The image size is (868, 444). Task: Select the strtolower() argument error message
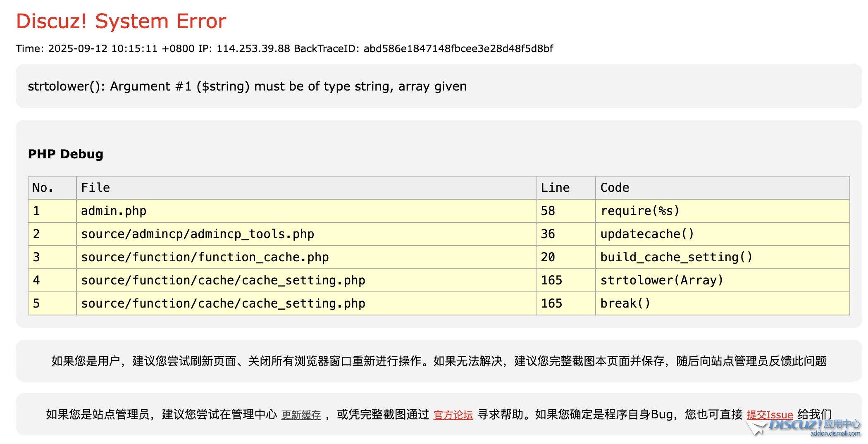click(247, 86)
